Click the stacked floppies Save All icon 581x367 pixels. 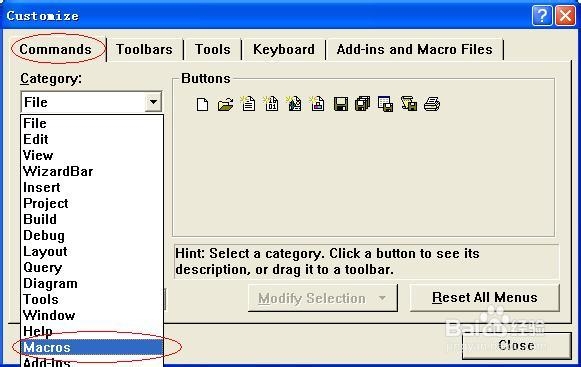coord(363,104)
